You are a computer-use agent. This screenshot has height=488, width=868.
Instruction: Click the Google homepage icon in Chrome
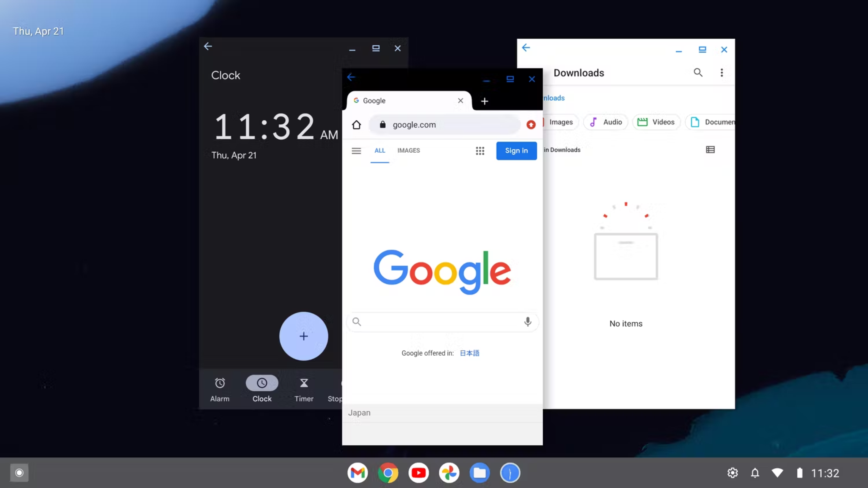pos(356,125)
